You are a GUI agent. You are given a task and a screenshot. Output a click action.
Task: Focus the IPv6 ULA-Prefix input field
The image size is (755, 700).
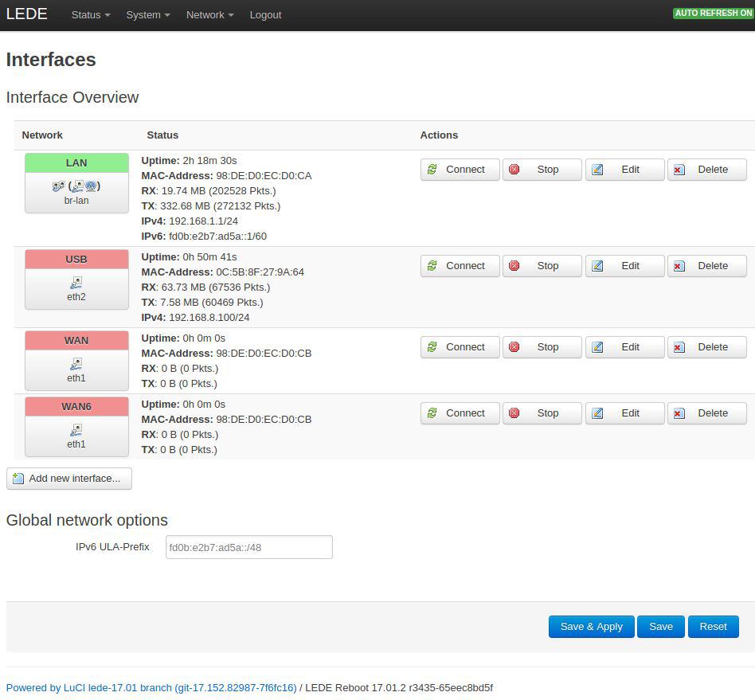click(249, 547)
